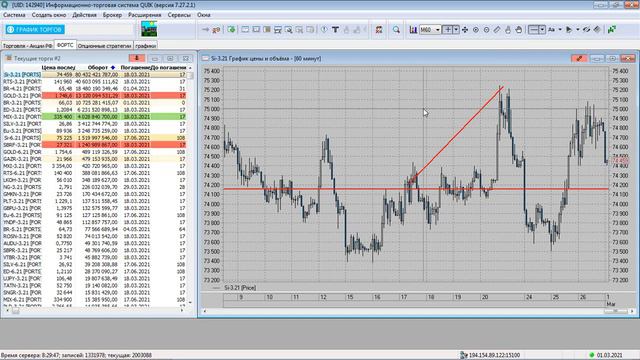The height and width of the screenshot is (360, 640).
Task: Sort by the Цена послед column header
Action: point(58,67)
